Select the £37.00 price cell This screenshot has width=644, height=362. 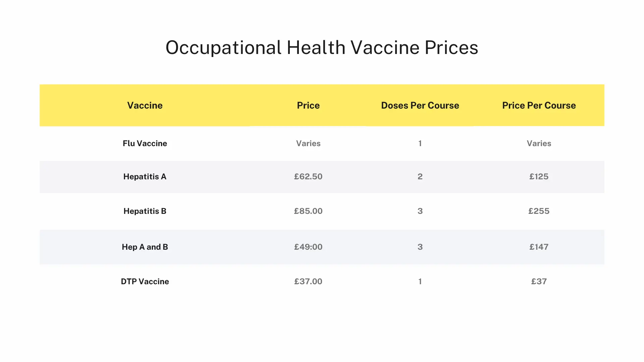(x=308, y=282)
